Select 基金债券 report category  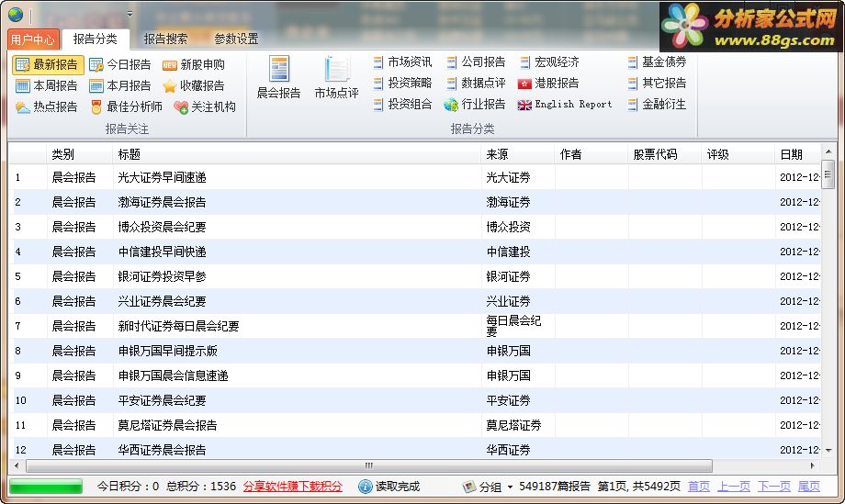(657, 62)
